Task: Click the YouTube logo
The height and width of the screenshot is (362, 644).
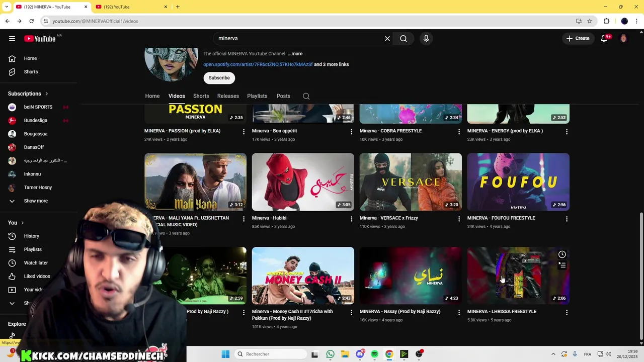Action: point(40,39)
